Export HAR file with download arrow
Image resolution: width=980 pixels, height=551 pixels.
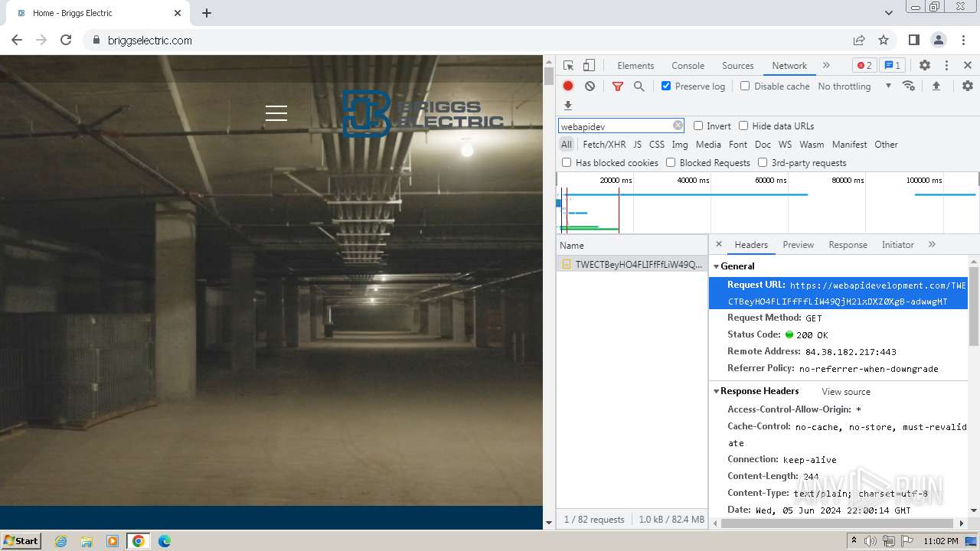tap(568, 106)
